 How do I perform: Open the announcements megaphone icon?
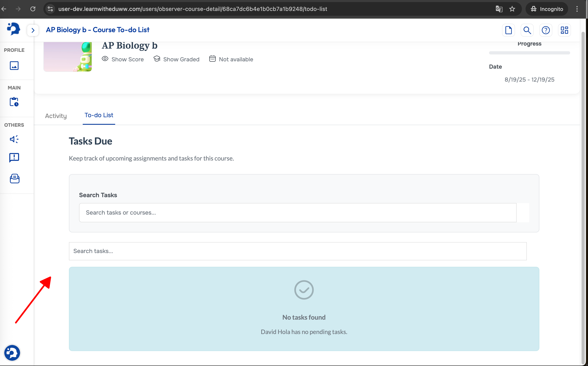point(14,139)
